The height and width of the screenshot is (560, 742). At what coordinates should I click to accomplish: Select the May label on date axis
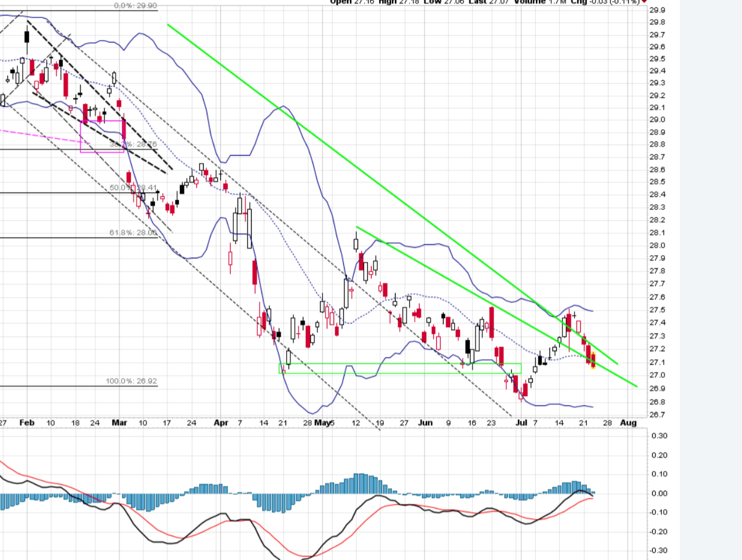pyautogui.click(x=324, y=423)
